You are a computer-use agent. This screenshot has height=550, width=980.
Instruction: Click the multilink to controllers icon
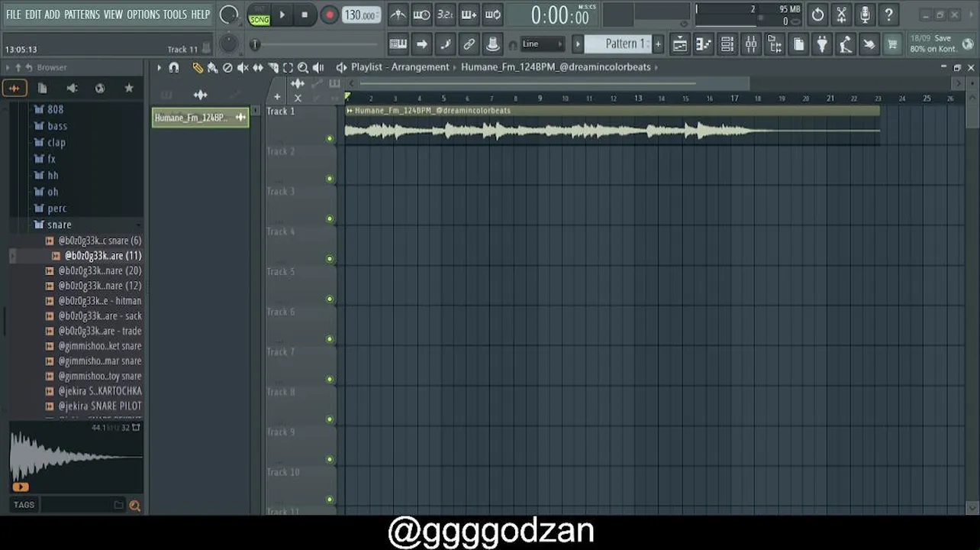[x=469, y=44]
